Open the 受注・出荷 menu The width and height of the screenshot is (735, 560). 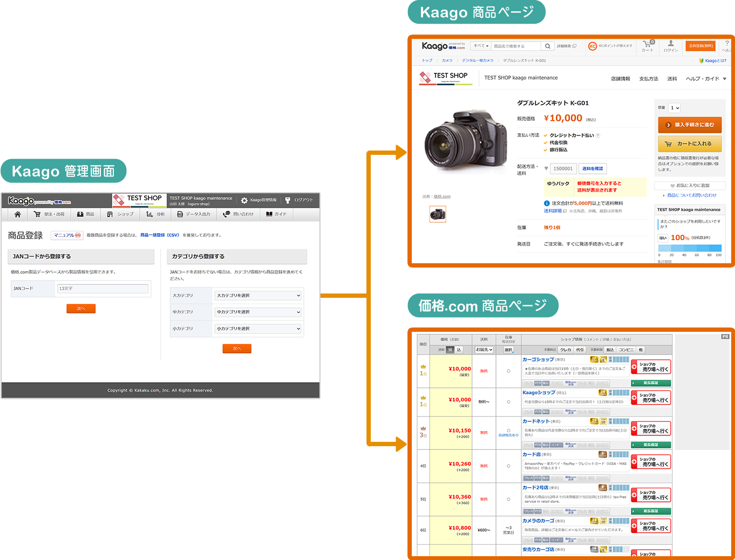49,214
